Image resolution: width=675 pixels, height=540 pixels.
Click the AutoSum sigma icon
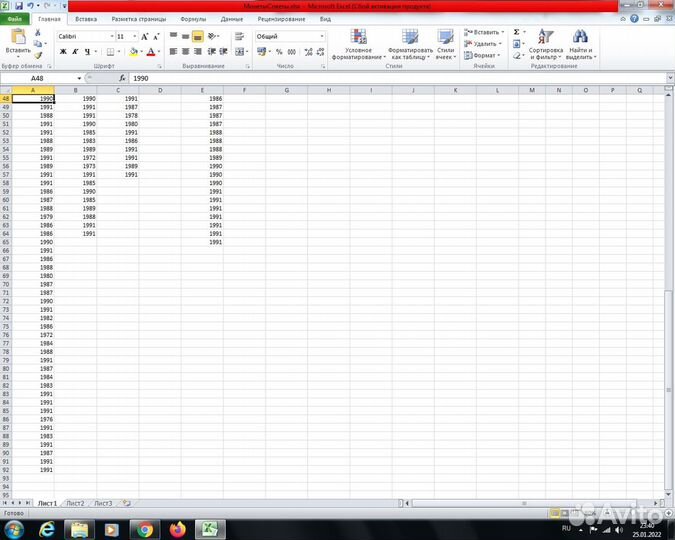[516, 32]
